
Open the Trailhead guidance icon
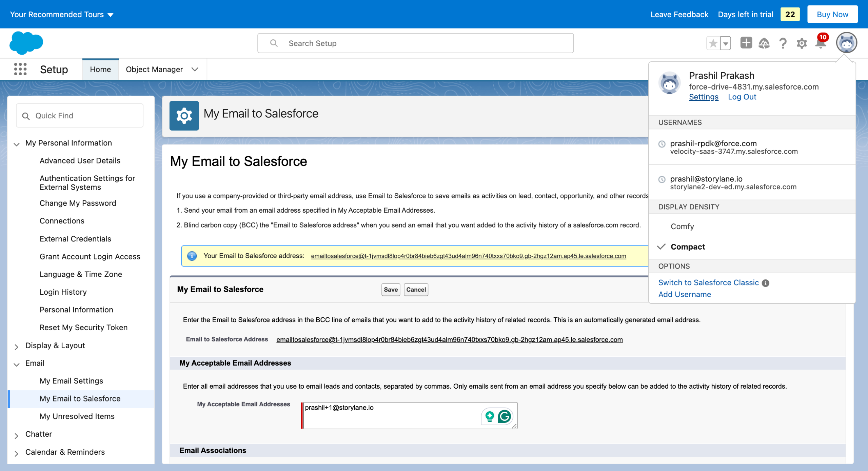pos(764,43)
